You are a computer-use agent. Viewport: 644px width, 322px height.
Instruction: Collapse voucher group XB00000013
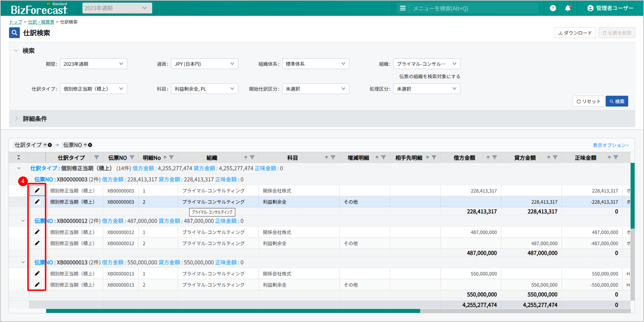click(23, 262)
